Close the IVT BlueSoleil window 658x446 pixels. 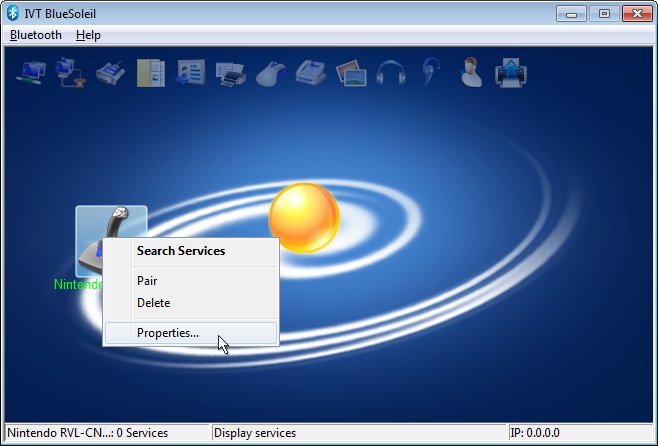point(637,14)
